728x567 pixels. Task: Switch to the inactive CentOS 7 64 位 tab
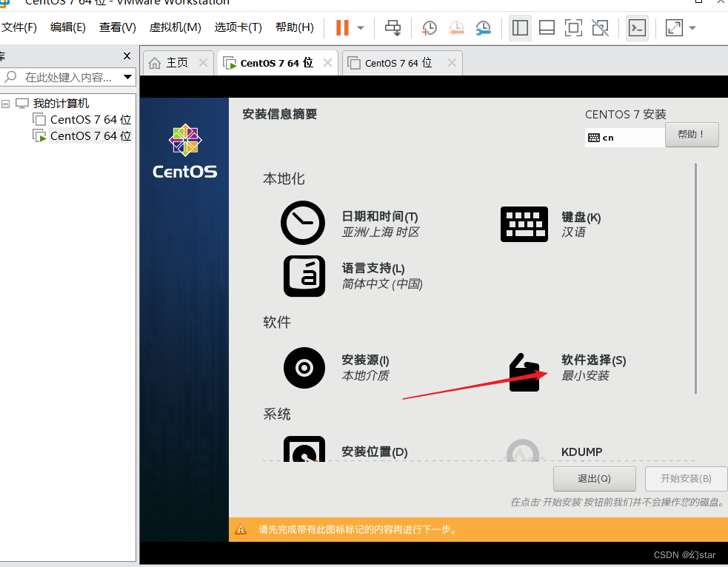[x=398, y=63]
